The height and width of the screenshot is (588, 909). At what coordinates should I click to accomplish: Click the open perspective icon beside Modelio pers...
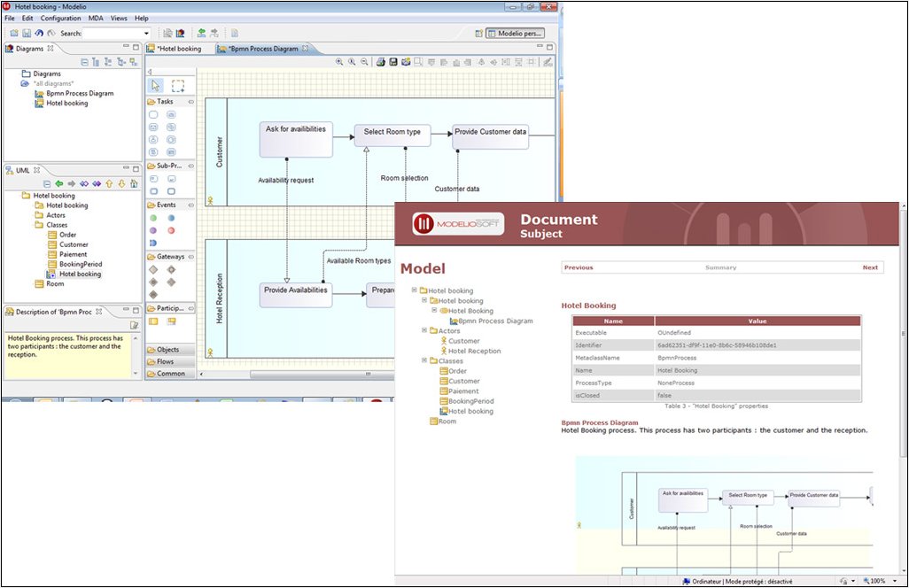click(478, 34)
